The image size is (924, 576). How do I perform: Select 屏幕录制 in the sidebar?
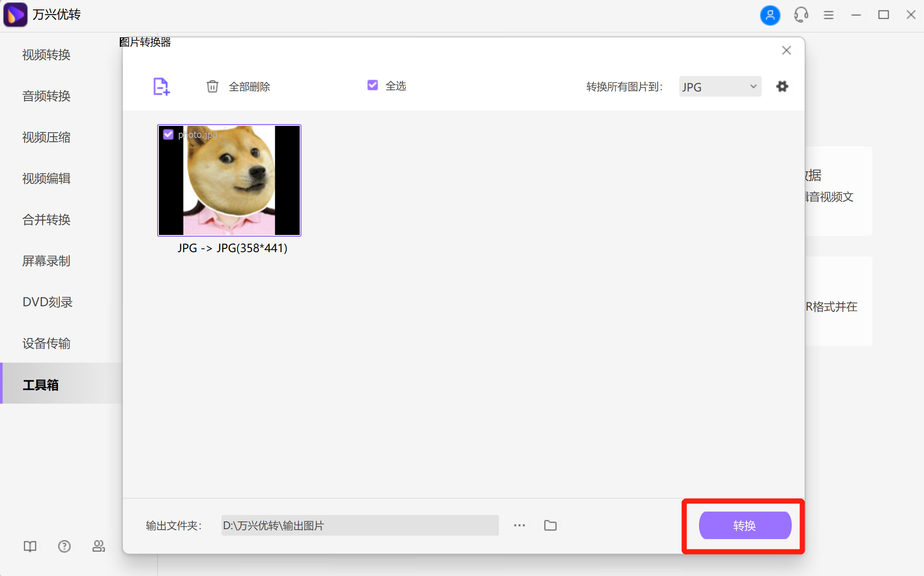[46, 261]
